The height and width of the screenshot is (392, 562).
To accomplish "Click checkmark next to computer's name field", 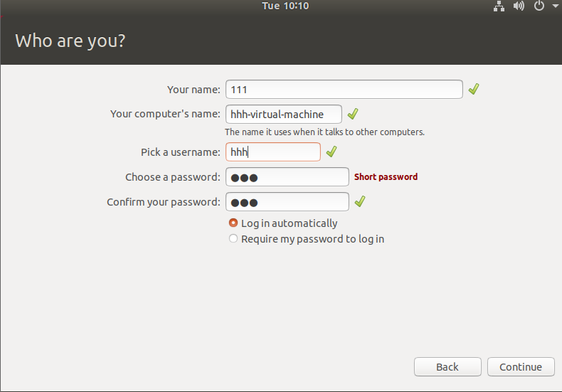I will click(353, 114).
